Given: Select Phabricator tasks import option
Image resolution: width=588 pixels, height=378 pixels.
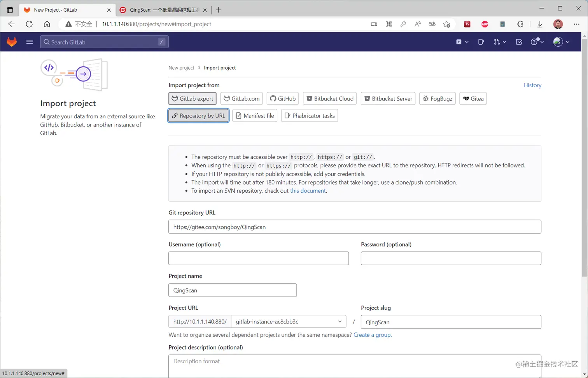Looking at the screenshot, I should (x=310, y=116).
